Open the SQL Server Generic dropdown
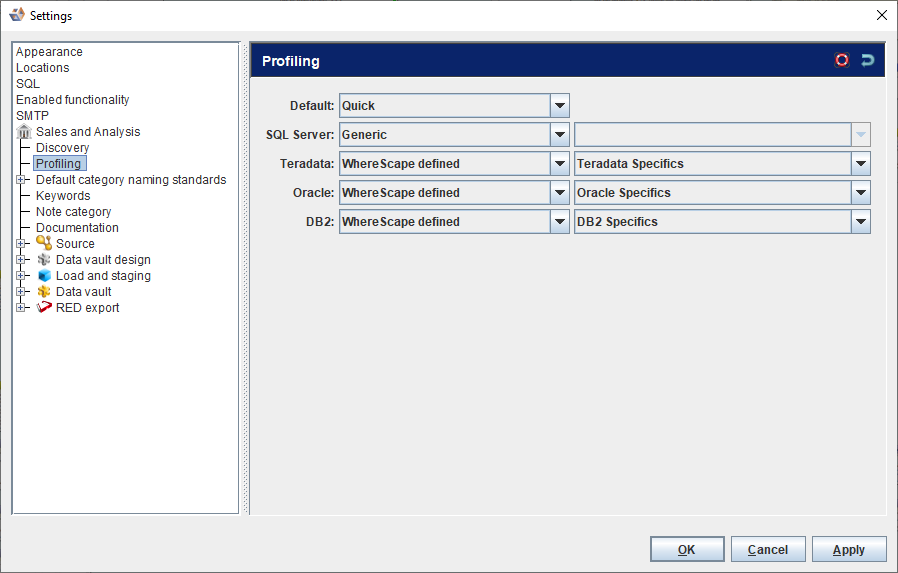Image resolution: width=898 pixels, height=573 pixels. (560, 134)
